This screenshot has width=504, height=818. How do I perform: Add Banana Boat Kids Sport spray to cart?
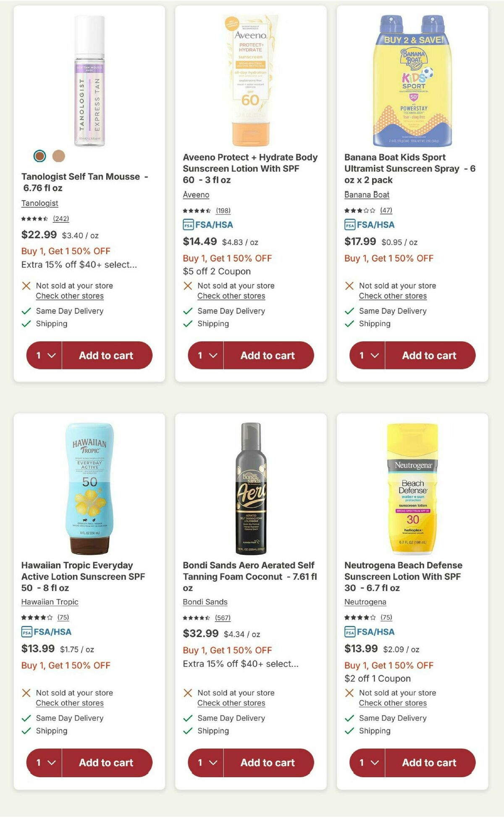point(429,355)
